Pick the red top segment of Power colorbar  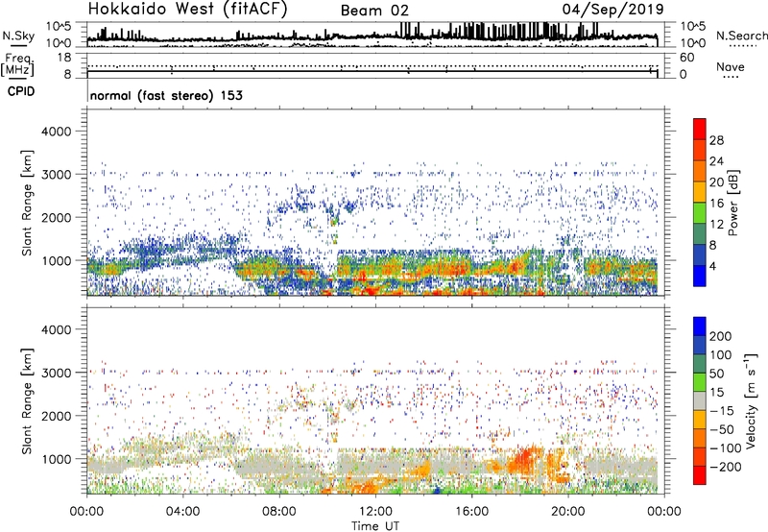[x=700, y=130]
